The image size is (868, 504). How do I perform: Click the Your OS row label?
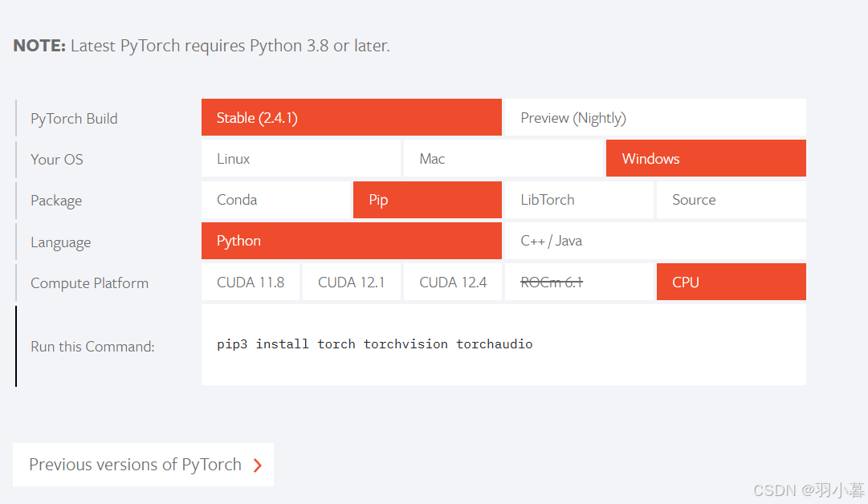[x=57, y=160]
